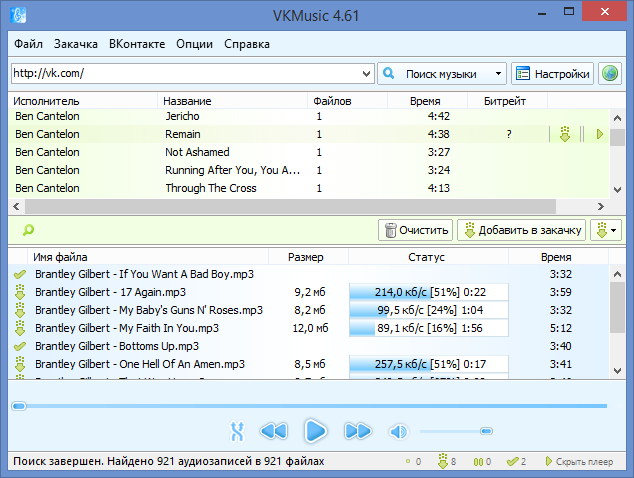Skip to next track in player

[357, 431]
